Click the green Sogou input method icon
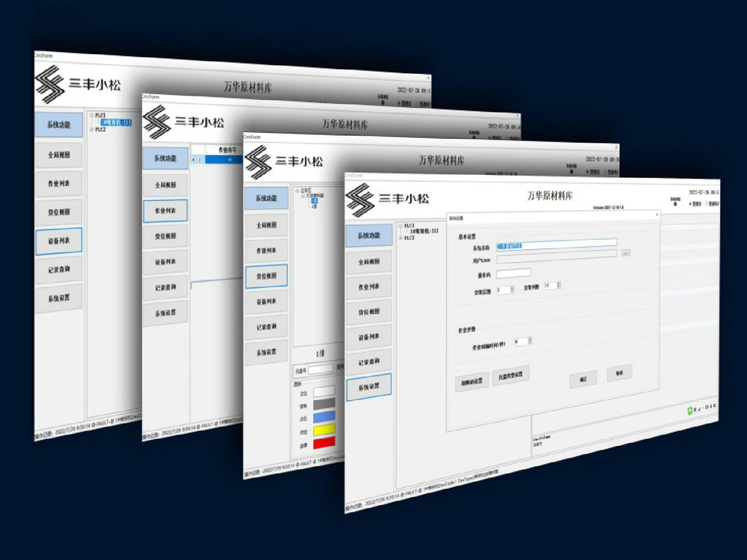This screenshot has height=560, width=747. [x=690, y=410]
